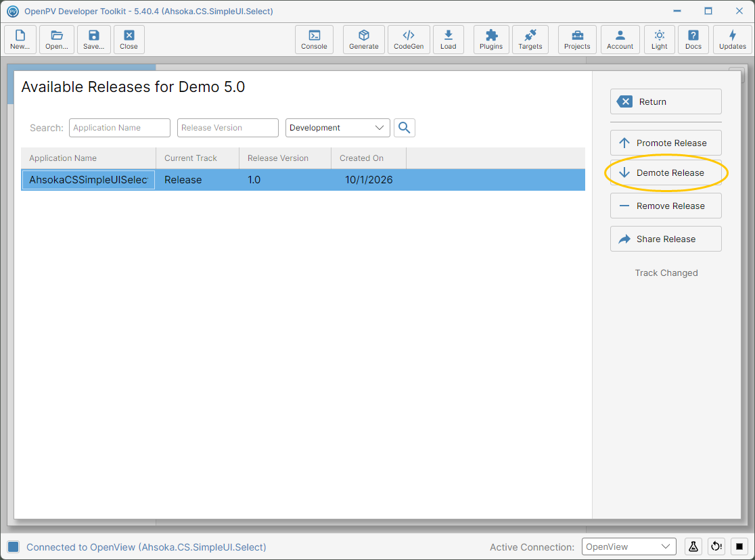Click the Track Changed status text
Image resolution: width=755 pixels, height=560 pixels.
pos(666,273)
